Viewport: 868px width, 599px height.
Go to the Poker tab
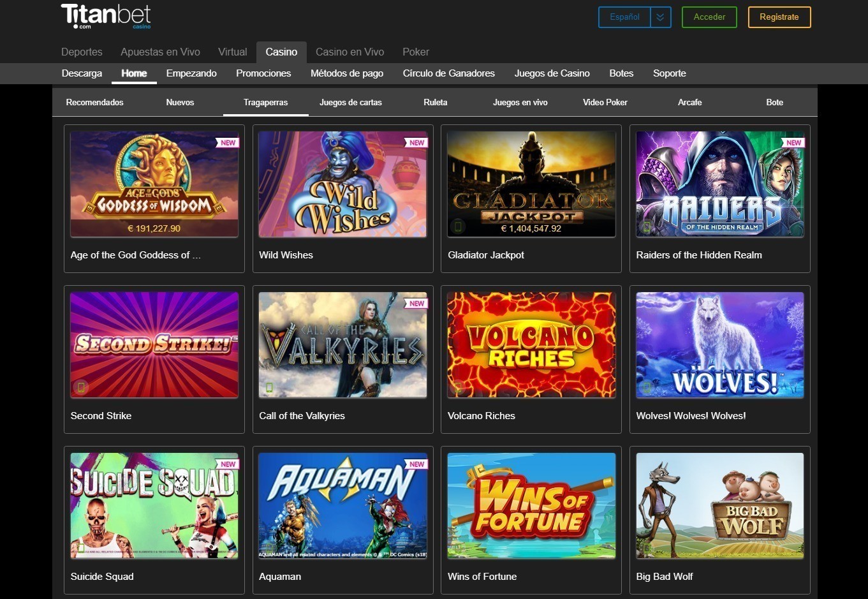(416, 52)
